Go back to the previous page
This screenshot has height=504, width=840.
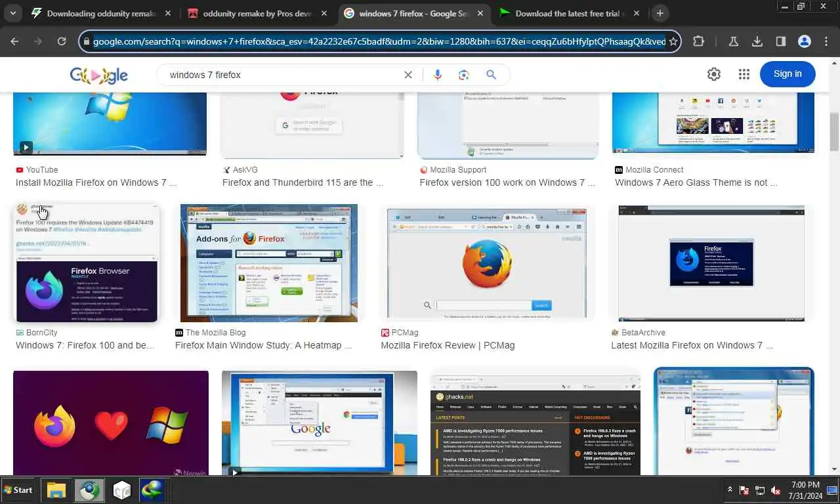coord(14,41)
